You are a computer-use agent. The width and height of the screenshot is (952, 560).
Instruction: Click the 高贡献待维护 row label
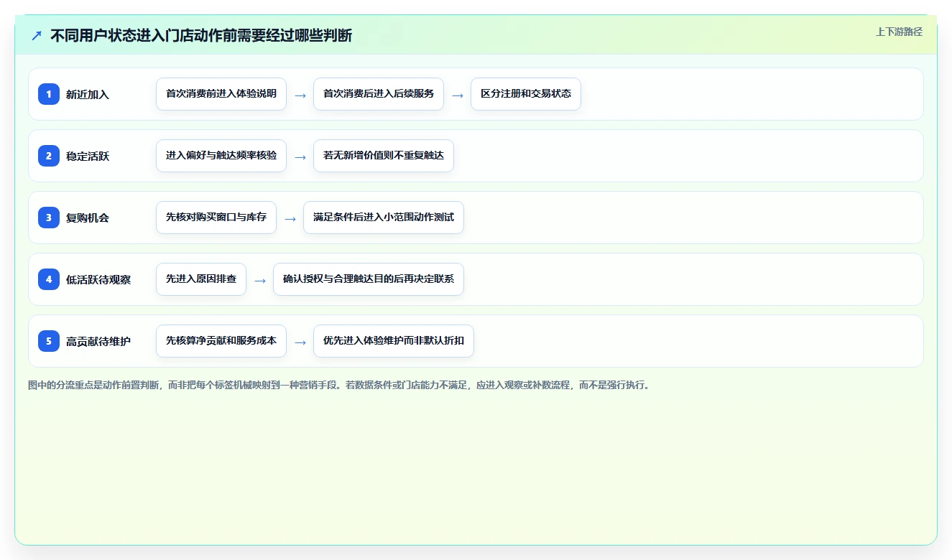tap(98, 341)
